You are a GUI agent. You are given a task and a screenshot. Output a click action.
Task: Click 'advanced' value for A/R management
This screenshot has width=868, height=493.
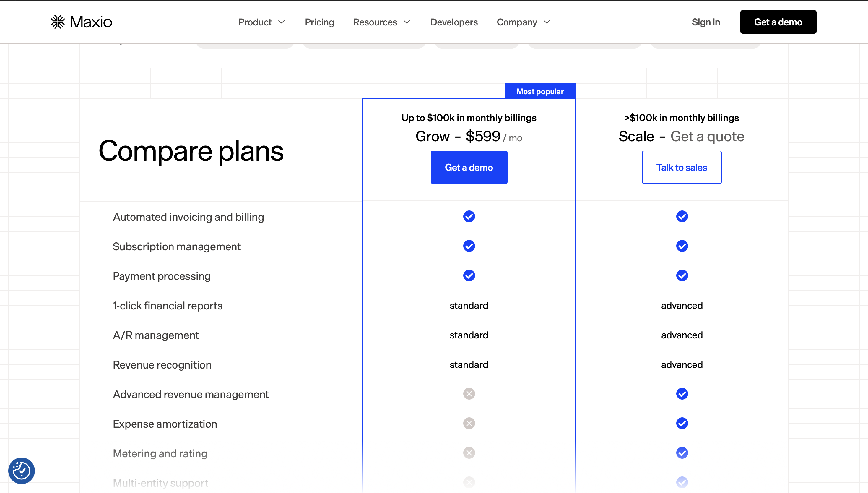pyautogui.click(x=682, y=335)
